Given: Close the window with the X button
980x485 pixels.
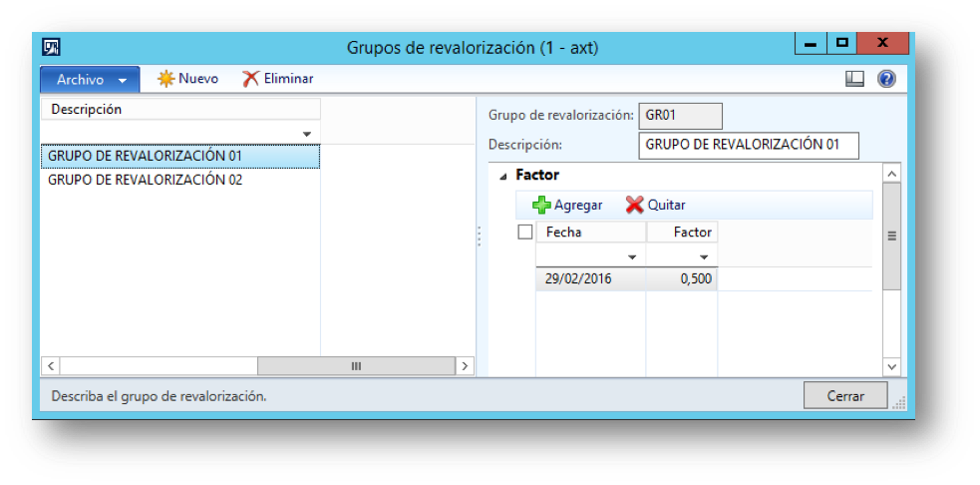Looking at the screenshot, I should 883,44.
